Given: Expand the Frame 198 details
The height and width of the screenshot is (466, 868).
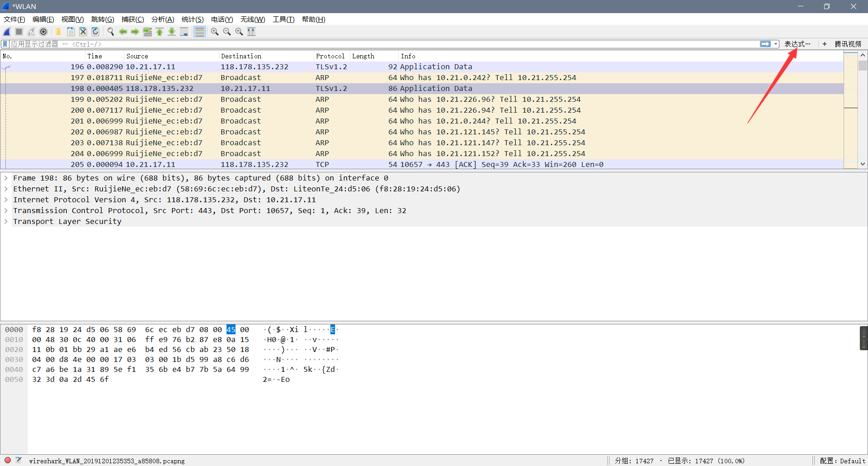Looking at the screenshot, I should coord(6,178).
